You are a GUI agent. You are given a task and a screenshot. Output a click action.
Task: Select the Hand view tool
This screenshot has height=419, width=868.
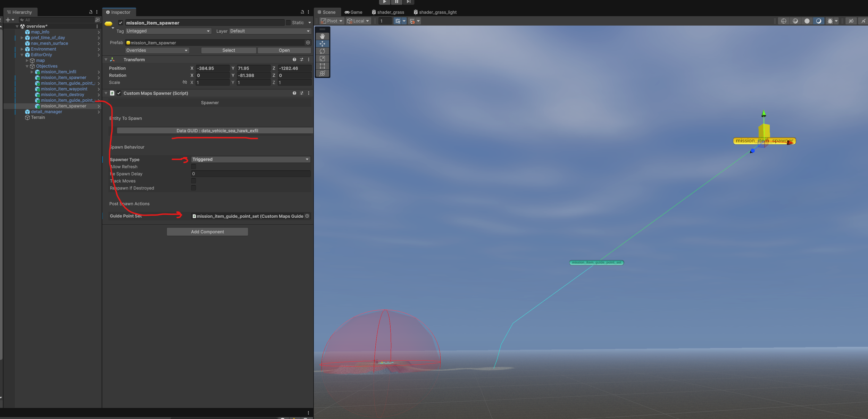point(322,36)
